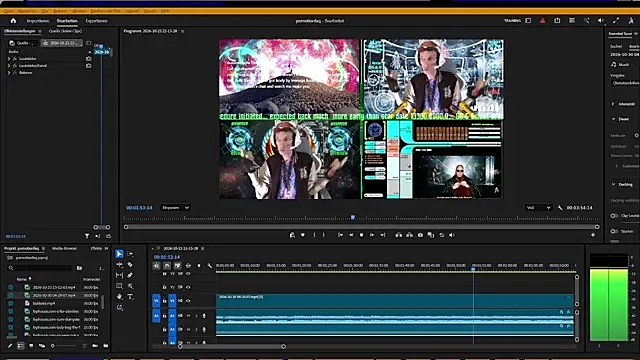Select the Rectangle tool

coord(119,286)
